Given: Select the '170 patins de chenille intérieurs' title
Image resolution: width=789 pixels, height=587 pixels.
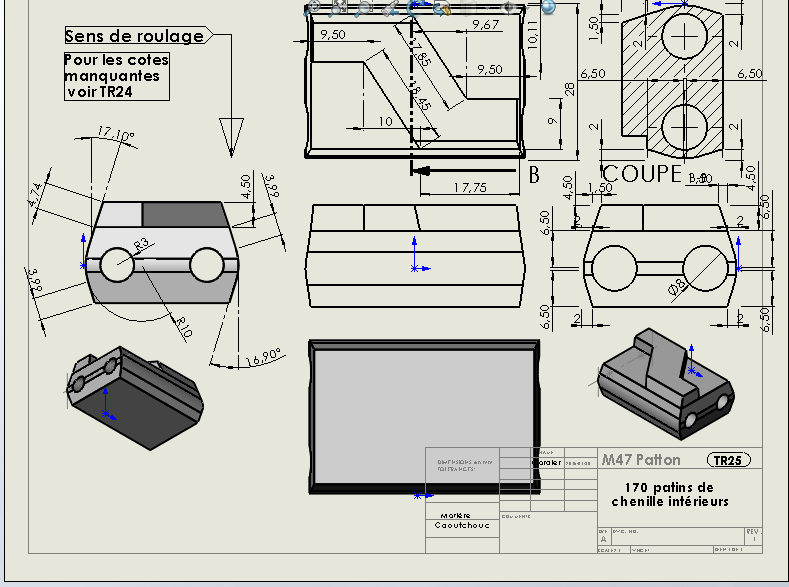Looking at the screenshot, I should point(670,494).
